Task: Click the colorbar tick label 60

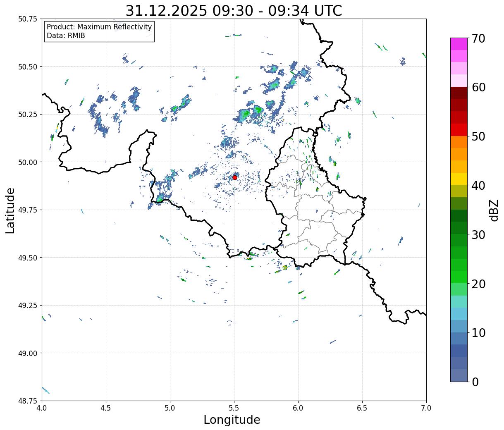Action: pyautogui.click(x=479, y=87)
